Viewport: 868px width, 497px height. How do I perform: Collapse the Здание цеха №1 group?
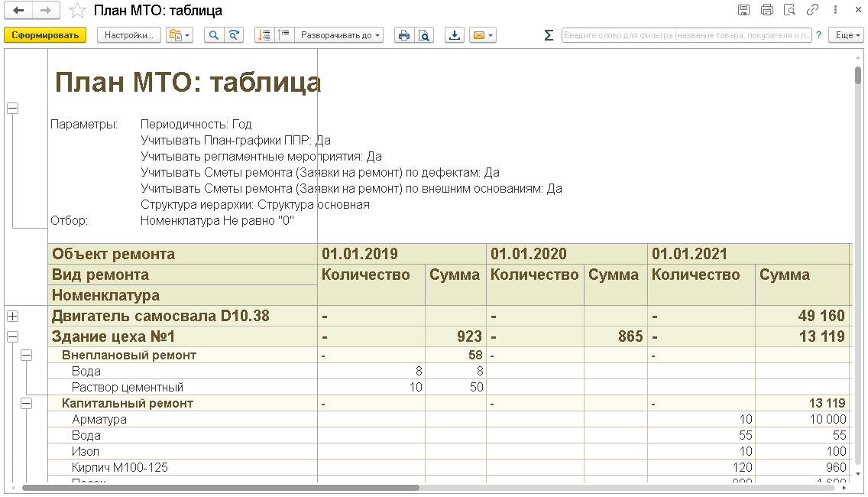[x=13, y=336]
